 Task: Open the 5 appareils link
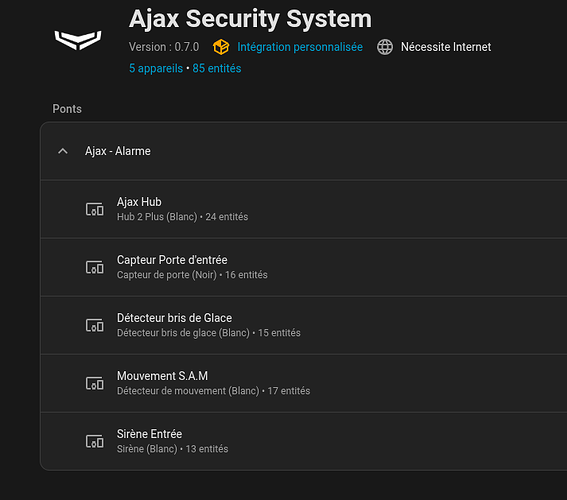click(x=156, y=68)
